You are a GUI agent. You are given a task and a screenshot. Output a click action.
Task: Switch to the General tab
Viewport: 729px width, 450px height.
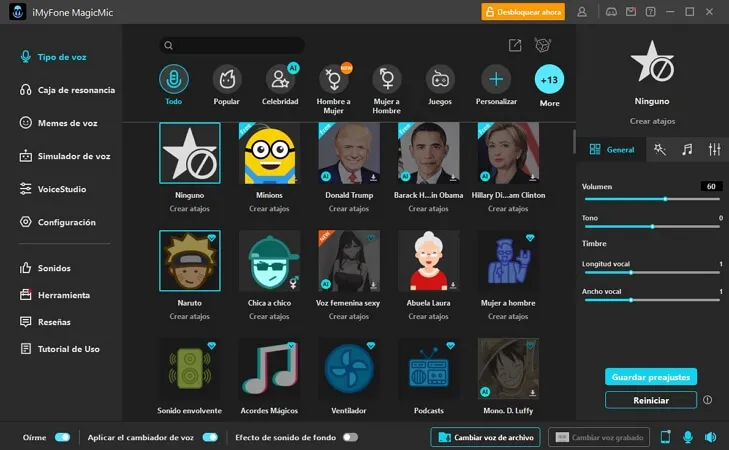611,149
